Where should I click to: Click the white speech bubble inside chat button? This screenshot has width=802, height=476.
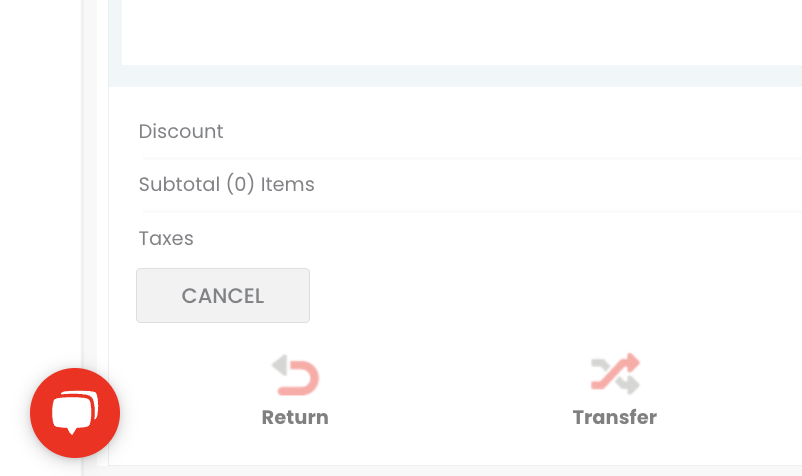[x=73, y=412]
